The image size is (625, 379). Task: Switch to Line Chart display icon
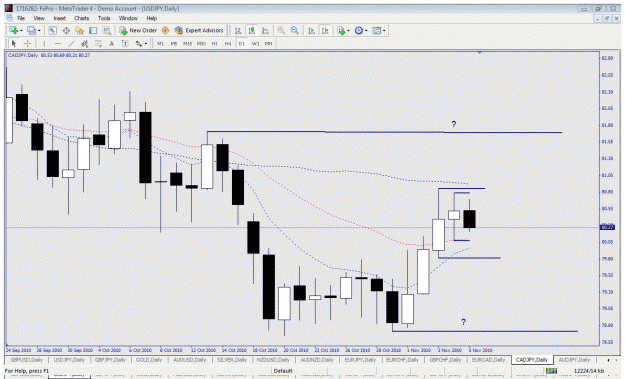(x=265, y=30)
